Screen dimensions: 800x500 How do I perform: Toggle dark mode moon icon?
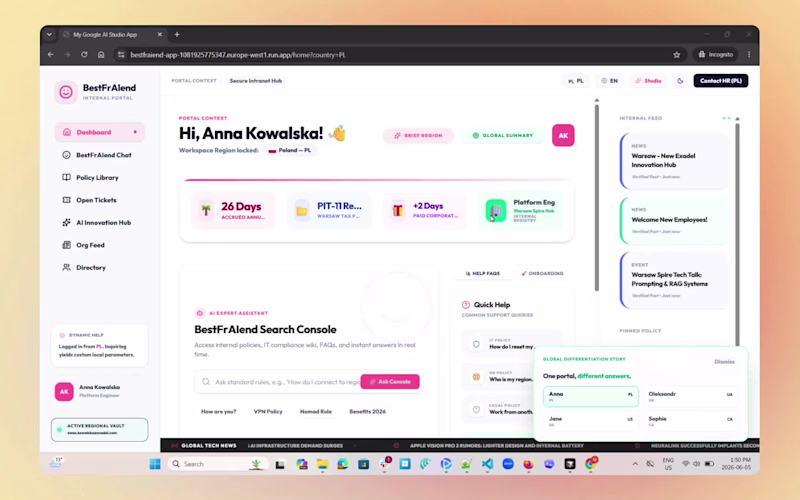click(x=680, y=81)
